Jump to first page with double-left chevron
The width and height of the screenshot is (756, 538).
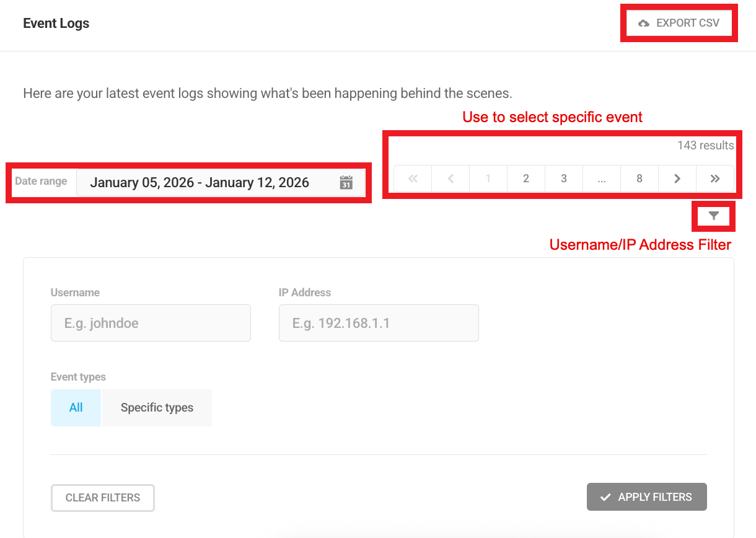click(x=412, y=179)
